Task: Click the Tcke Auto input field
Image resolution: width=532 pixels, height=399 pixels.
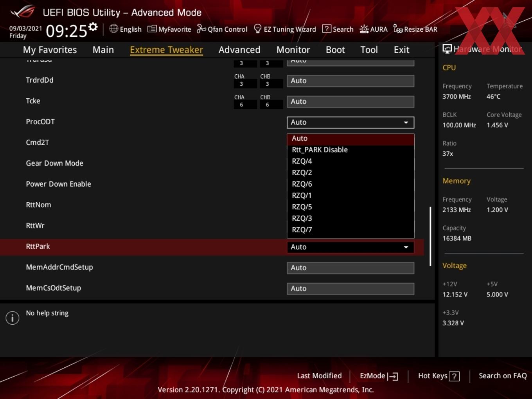Action: [350, 102]
